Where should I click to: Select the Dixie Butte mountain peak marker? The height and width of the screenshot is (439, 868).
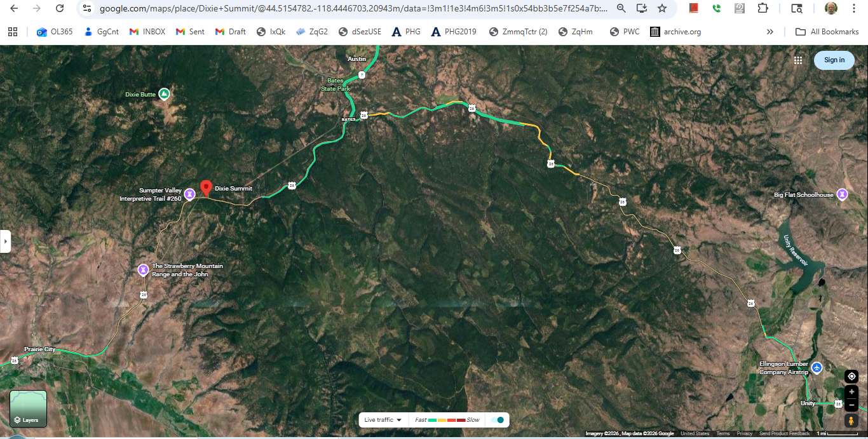[x=164, y=94]
